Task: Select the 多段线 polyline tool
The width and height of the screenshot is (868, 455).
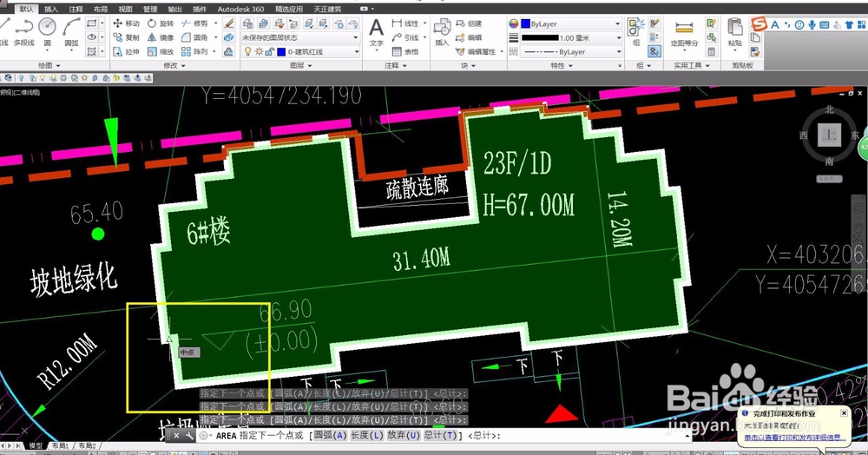Action: (23, 32)
